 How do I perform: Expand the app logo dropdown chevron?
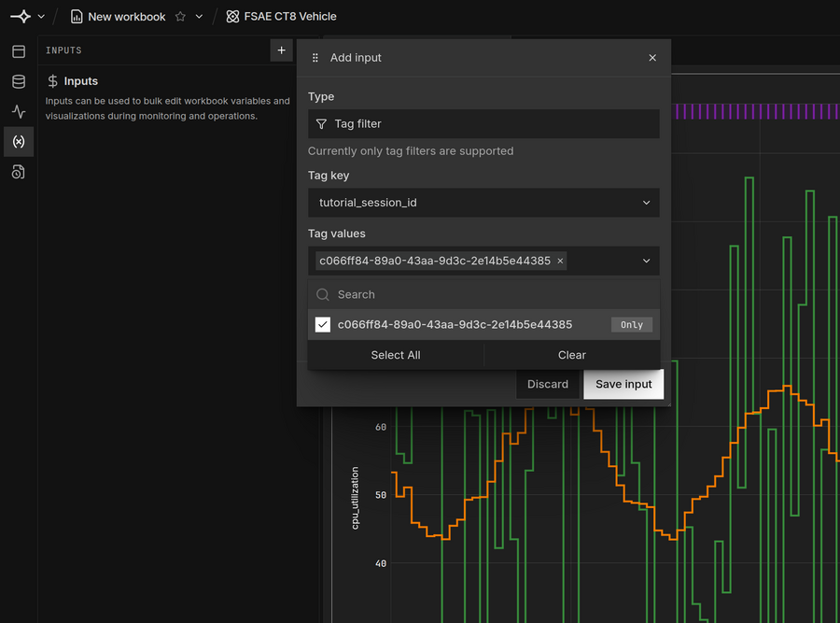tap(41, 17)
